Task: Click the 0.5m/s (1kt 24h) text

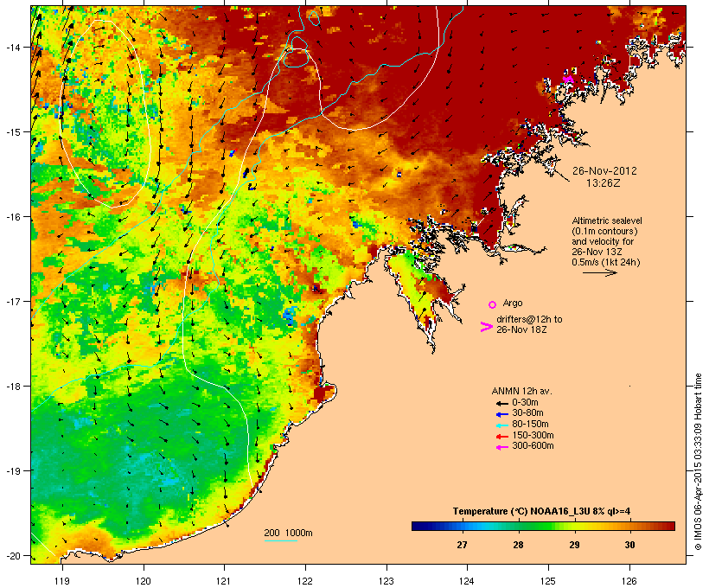Action: (x=606, y=262)
